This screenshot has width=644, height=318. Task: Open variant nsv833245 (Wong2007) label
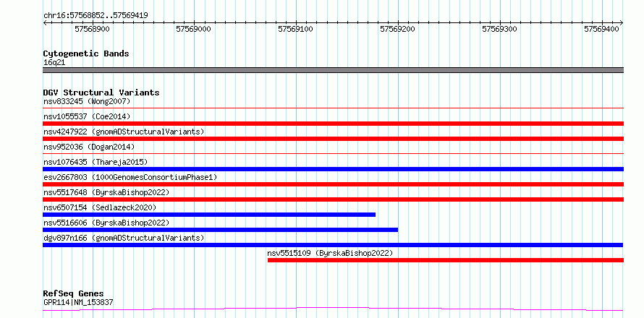(x=87, y=101)
